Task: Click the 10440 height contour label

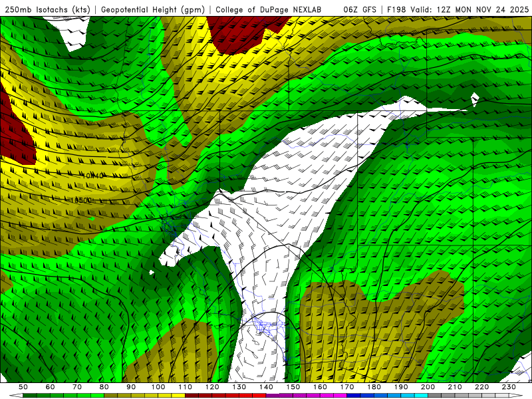Action: [93, 176]
